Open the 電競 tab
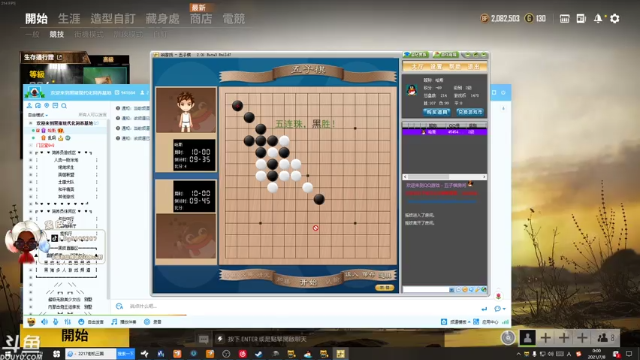Image resolution: width=640 pixels, height=360 pixels. click(233, 19)
